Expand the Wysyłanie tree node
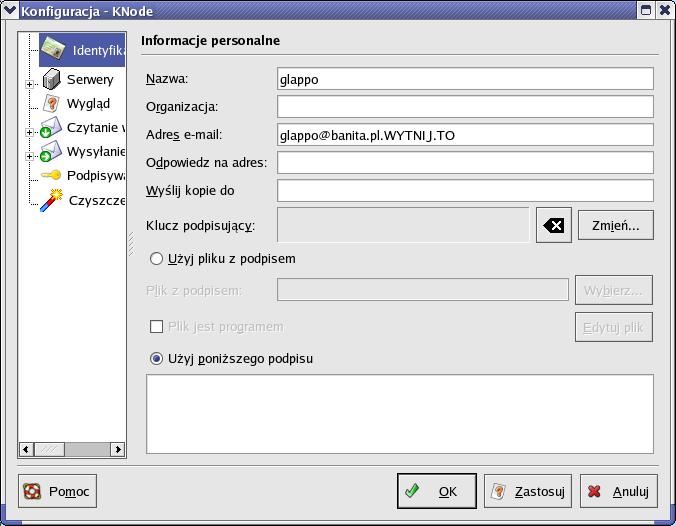Viewport: 676px width, 526px height. 30,156
